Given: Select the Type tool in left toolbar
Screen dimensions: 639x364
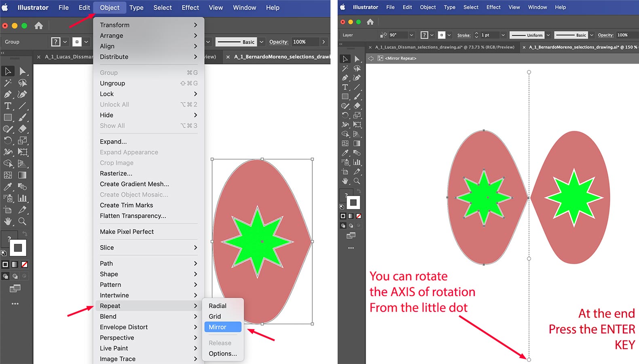Looking at the screenshot, I should [8, 106].
